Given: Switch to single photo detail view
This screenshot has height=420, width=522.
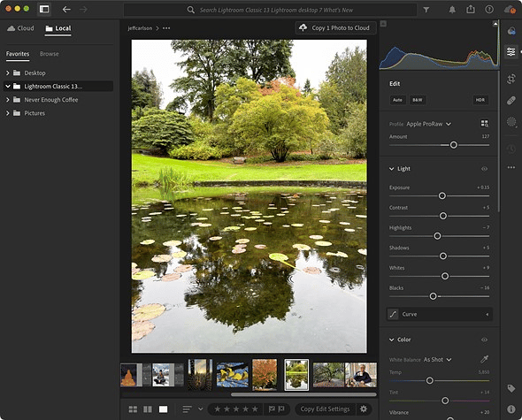Looking at the screenshot, I should click(x=163, y=409).
